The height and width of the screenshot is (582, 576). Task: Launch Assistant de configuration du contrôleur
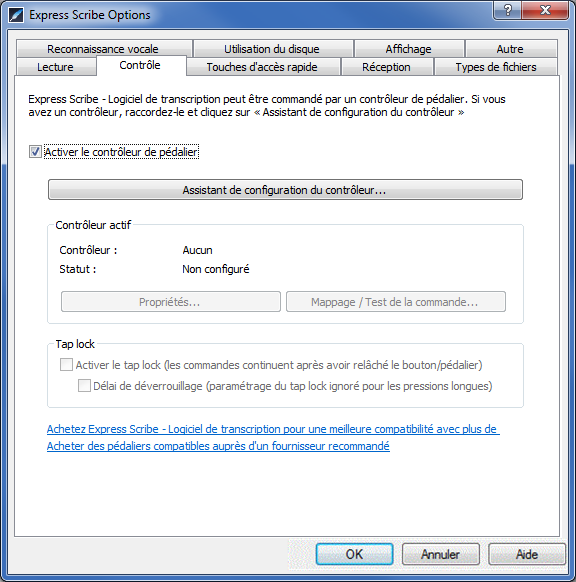tap(285, 190)
